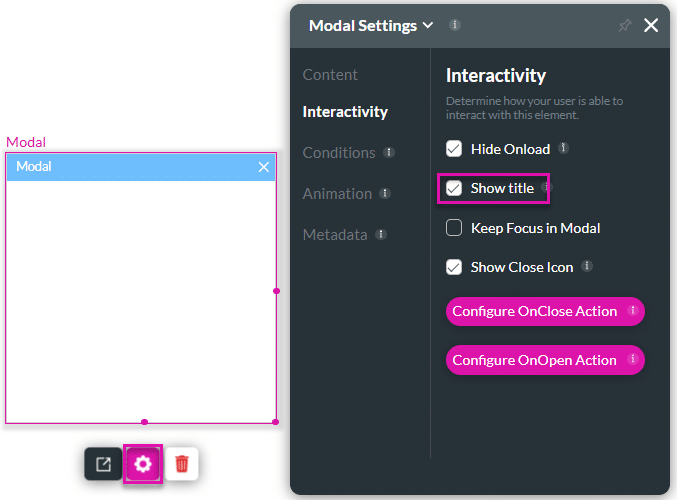Click the pink Modal label above element
The height and width of the screenshot is (500, 677).
pos(26,142)
